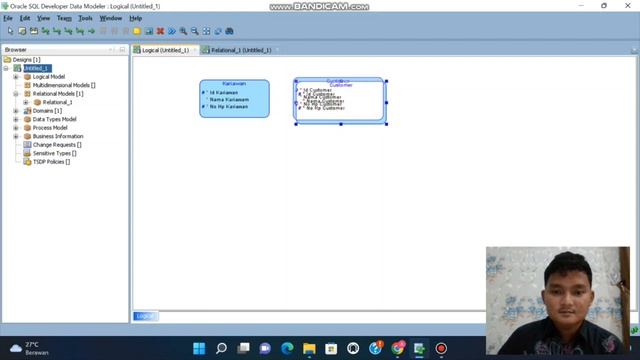Choose the Select arrow tool
Image resolution: width=640 pixels, height=360 pixels.
pos(10,31)
